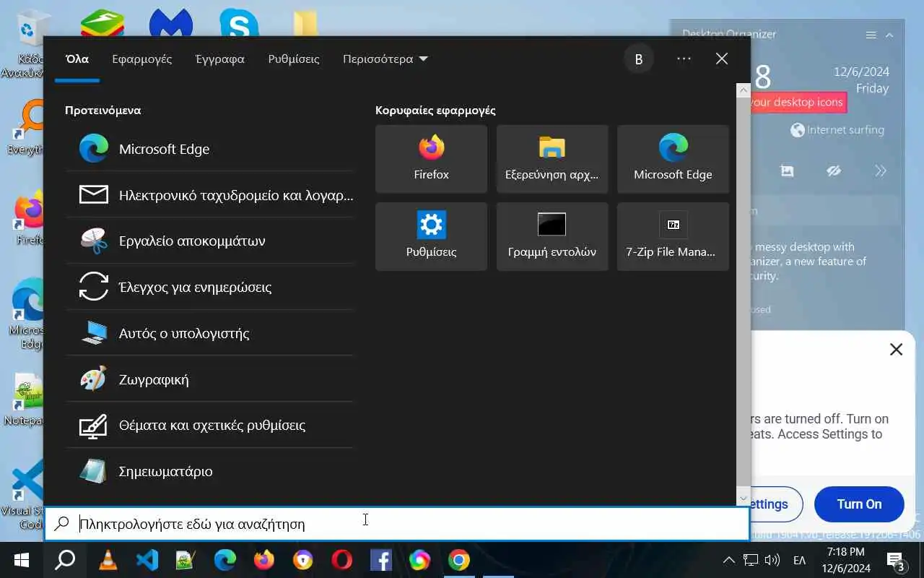Open Visual Studio Code from taskbar
This screenshot has height=578, width=924.
pyautogui.click(x=147, y=560)
